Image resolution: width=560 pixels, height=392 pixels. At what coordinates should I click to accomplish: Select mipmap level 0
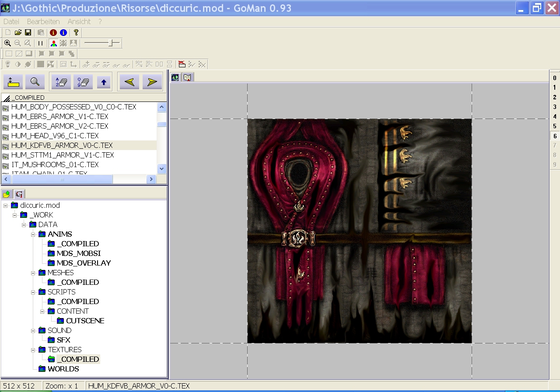click(555, 78)
